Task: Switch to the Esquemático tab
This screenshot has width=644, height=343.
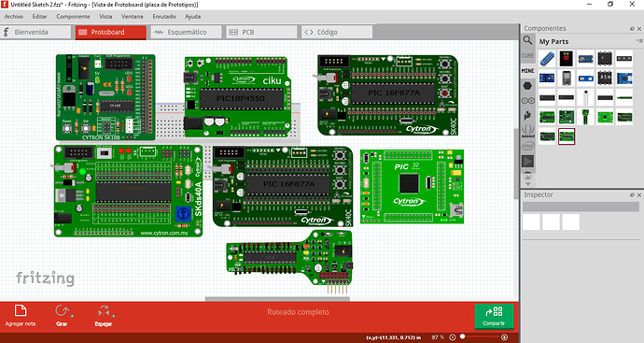Action: tap(186, 32)
